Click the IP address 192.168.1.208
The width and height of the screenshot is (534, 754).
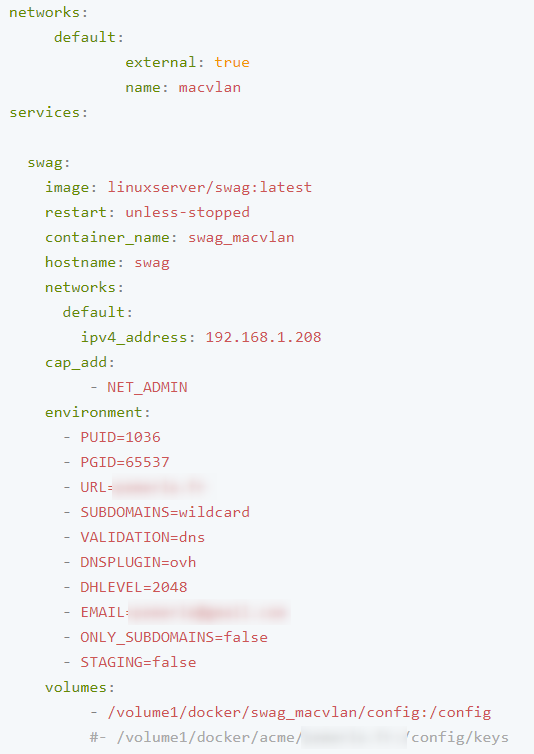(x=263, y=338)
